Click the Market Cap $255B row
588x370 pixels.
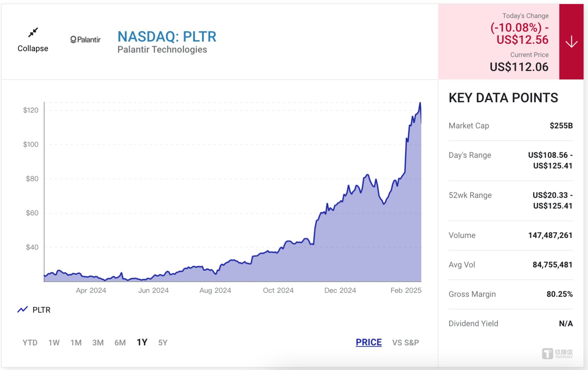tap(510, 126)
